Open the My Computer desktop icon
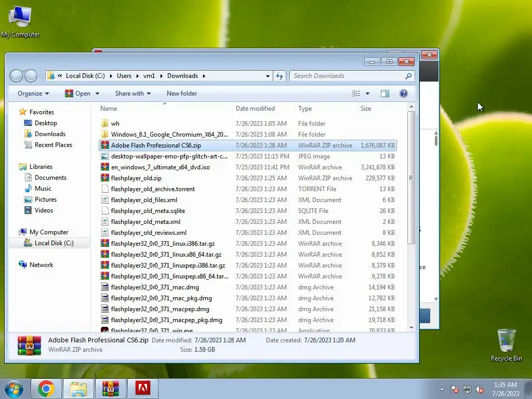This screenshot has width=532, height=399. [x=20, y=21]
